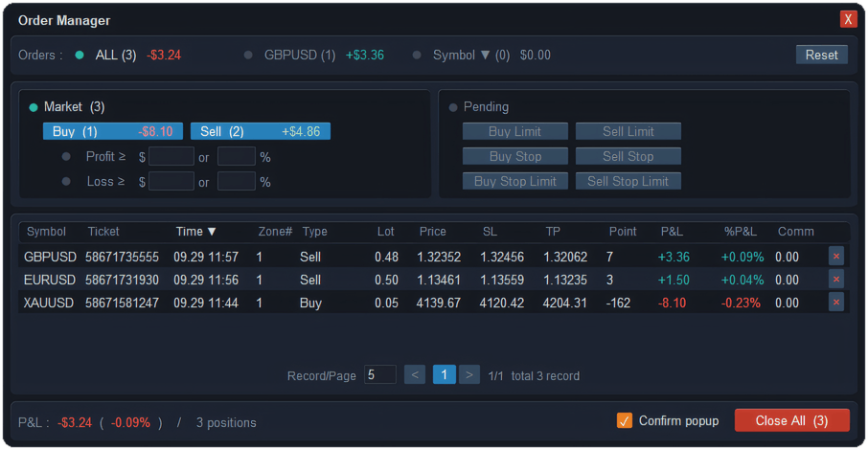Click the -0.23% percent P&L cell
Screen dimensions: 868x450
pyautogui.click(x=741, y=304)
